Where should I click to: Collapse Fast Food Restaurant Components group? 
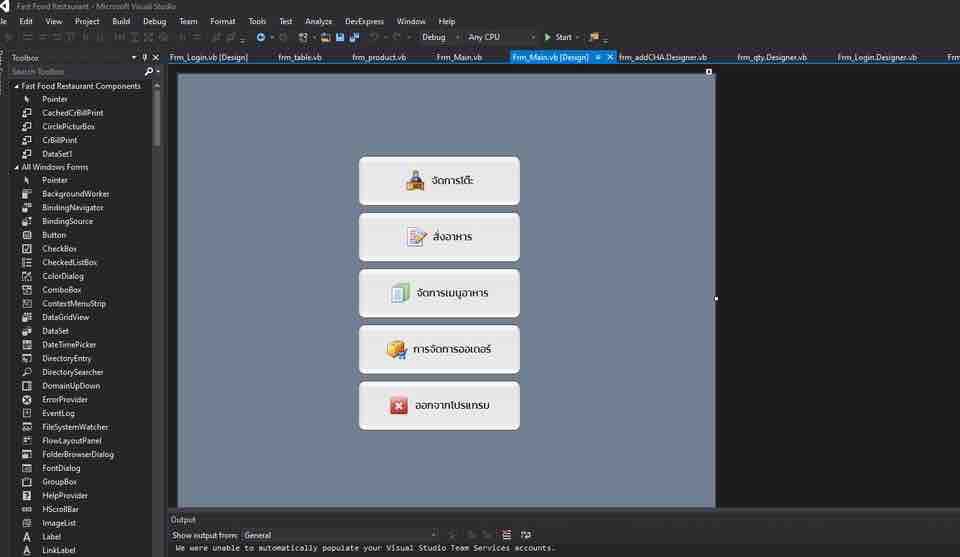tap(17, 86)
